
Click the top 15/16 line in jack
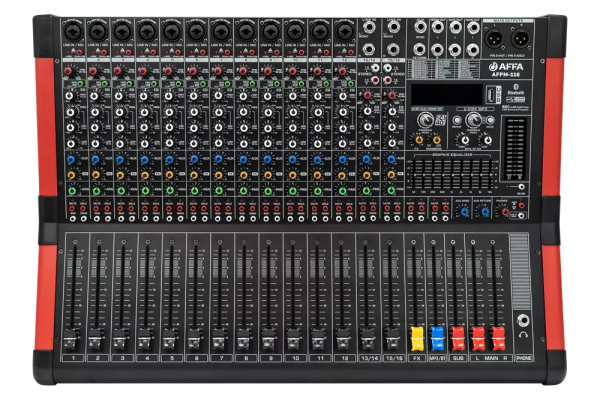(393, 28)
